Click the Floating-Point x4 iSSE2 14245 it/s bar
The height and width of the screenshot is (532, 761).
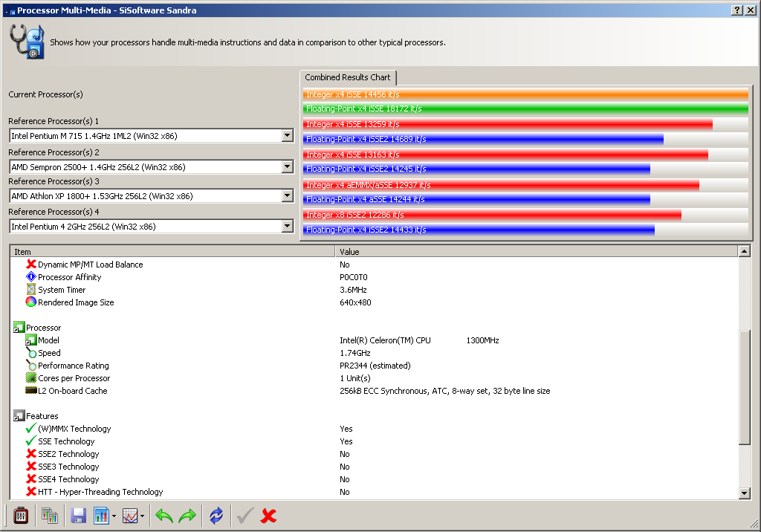[476, 169]
